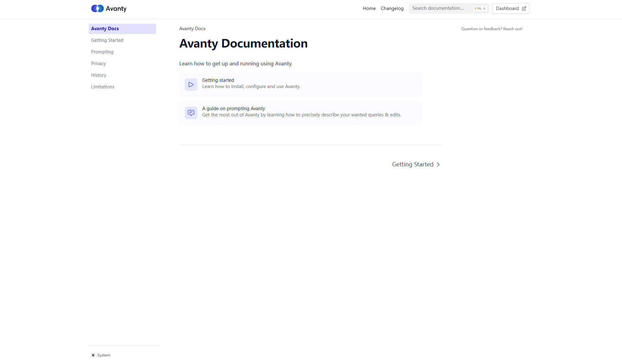This screenshot has width=622, height=364.
Task: Focus the Search documentation field
Action: [441, 8]
